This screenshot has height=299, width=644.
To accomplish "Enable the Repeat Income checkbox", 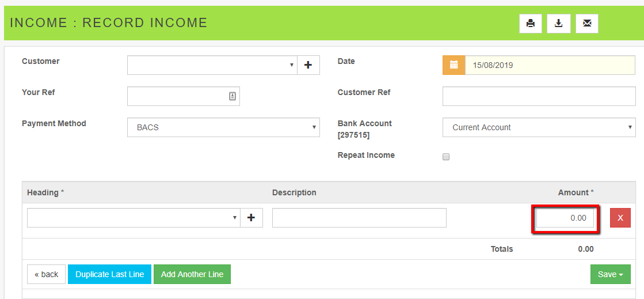I will point(446,156).
